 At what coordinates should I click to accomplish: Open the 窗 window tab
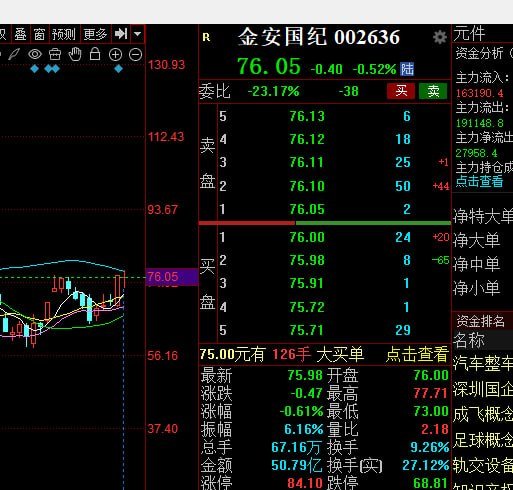pos(39,34)
